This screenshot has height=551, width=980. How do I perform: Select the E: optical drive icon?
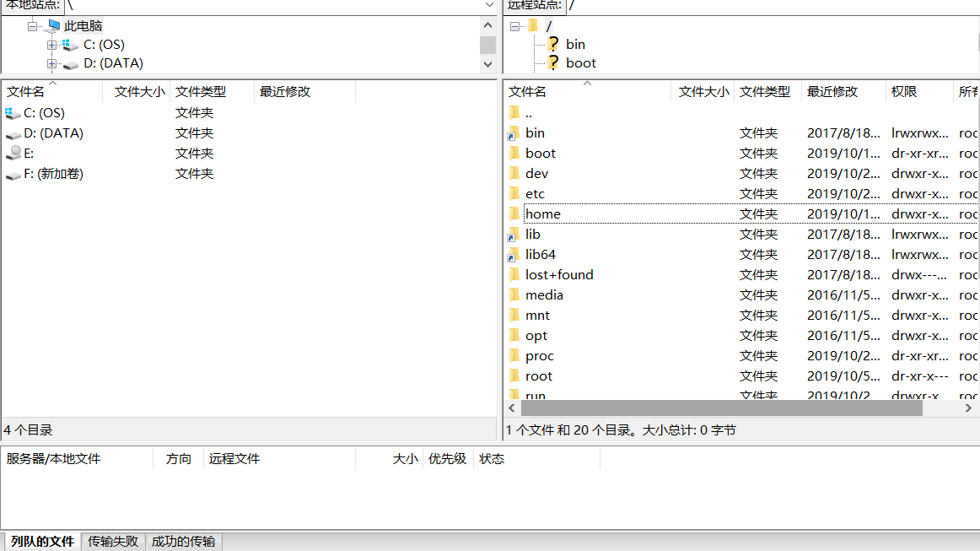[13, 154]
